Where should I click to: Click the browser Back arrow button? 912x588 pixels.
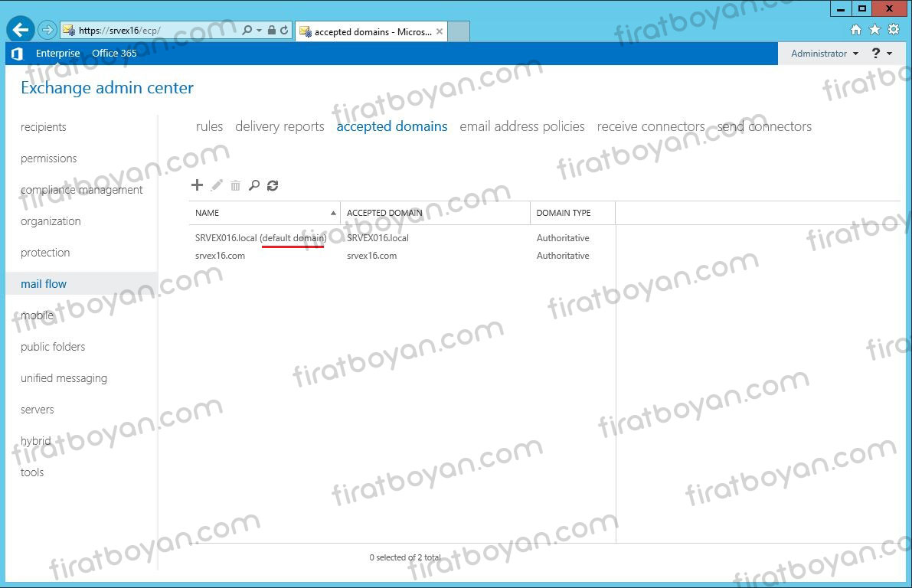click(21, 30)
